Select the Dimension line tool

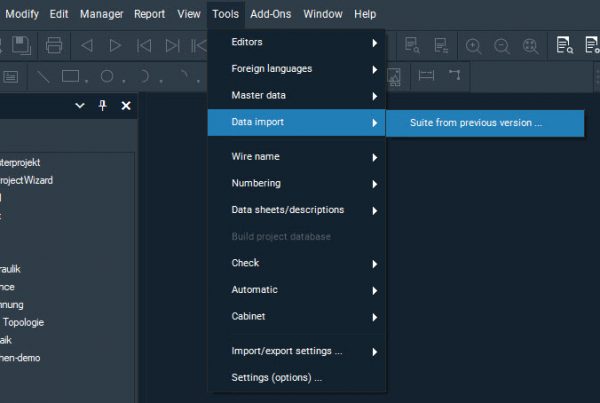pos(426,76)
